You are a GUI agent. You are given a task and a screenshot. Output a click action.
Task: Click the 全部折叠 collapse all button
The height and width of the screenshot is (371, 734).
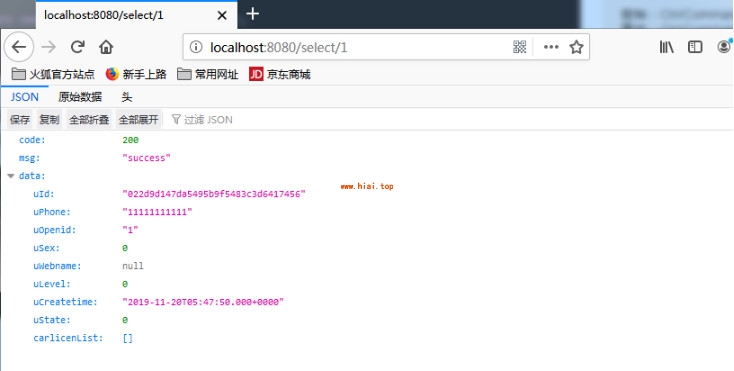pos(89,120)
